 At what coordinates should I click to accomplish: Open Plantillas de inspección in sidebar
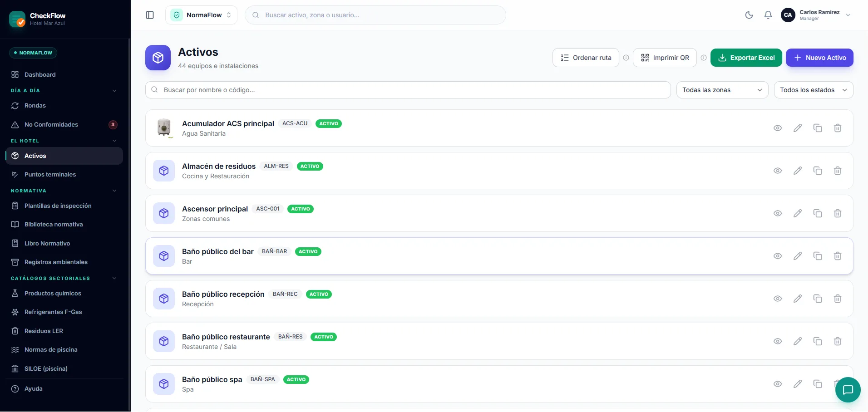pos(64,206)
